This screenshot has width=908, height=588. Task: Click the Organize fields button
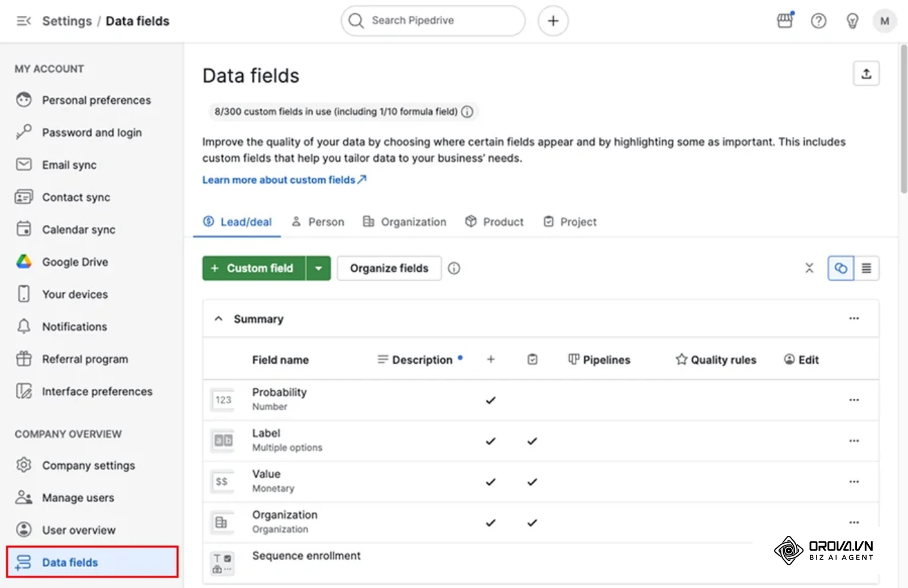pyautogui.click(x=389, y=268)
